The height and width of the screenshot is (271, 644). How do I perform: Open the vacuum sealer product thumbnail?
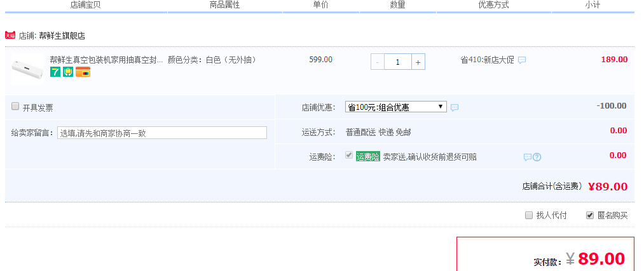point(27,69)
